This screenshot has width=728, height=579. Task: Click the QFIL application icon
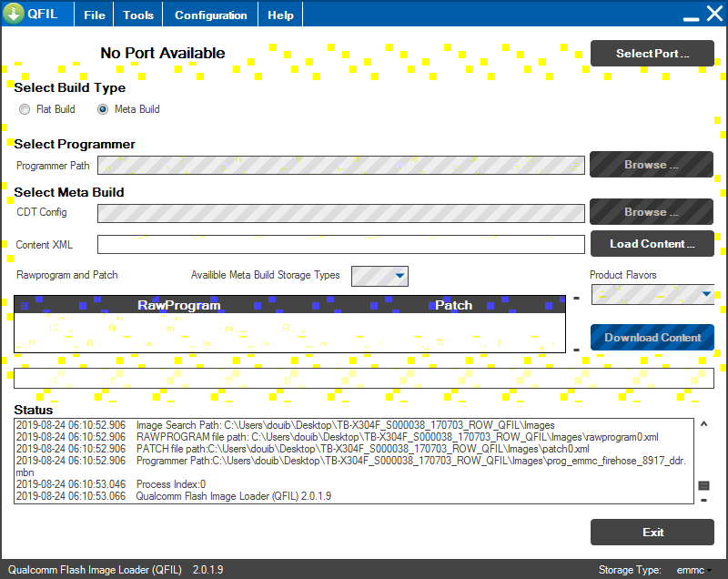(15, 14)
